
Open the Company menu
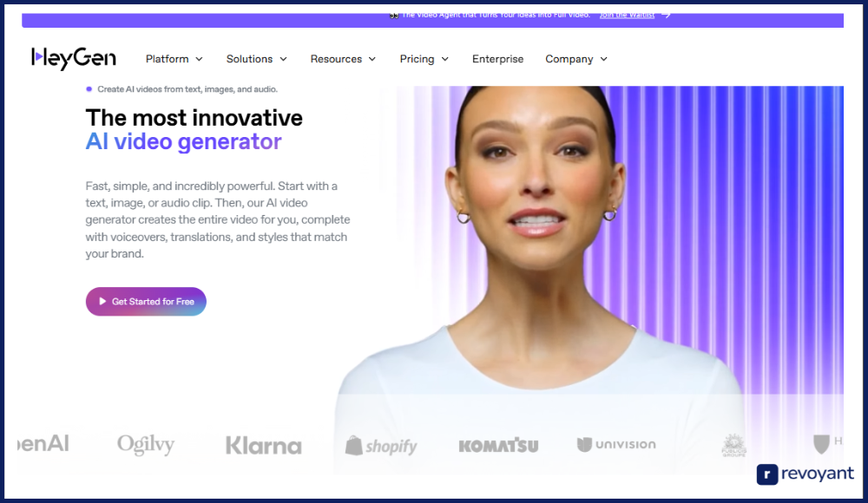click(x=576, y=59)
